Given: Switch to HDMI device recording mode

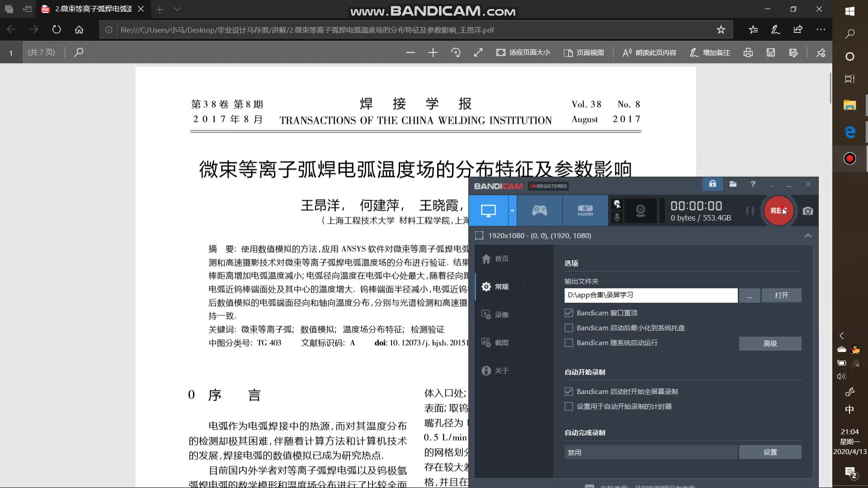Looking at the screenshot, I should [585, 211].
